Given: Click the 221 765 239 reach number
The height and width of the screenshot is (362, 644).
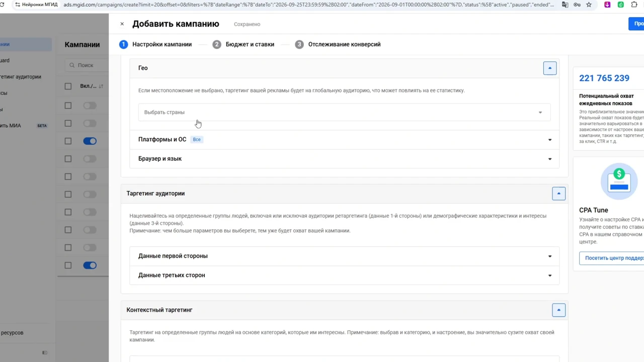Looking at the screenshot, I should (604, 78).
